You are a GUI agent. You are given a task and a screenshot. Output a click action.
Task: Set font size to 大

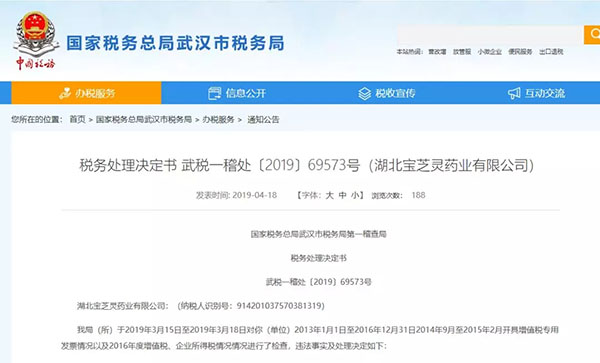pyautogui.click(x=329, y=195)
